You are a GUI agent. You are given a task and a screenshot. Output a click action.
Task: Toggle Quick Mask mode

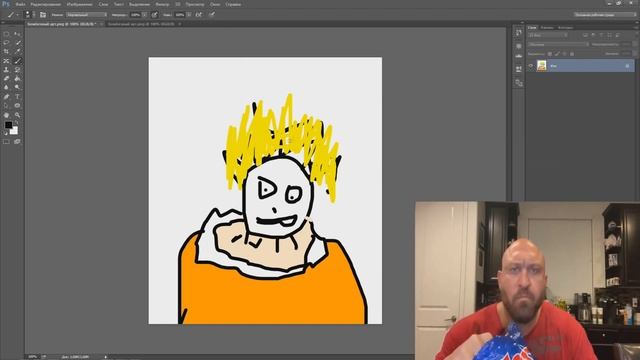6,142
